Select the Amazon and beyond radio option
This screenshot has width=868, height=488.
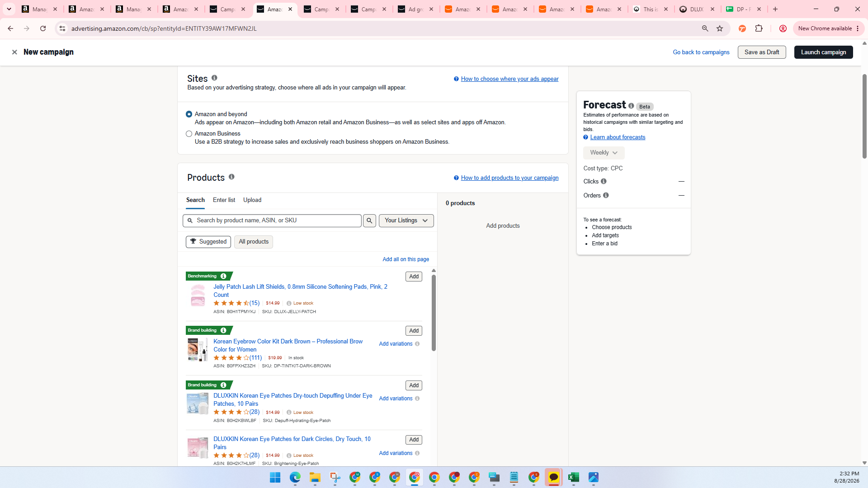(x=189, y=114)
